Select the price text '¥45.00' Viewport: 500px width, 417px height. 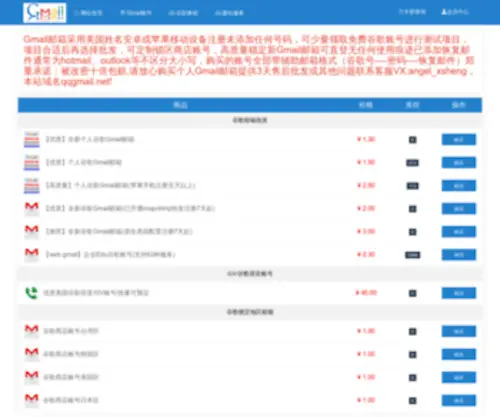(366, 293)
